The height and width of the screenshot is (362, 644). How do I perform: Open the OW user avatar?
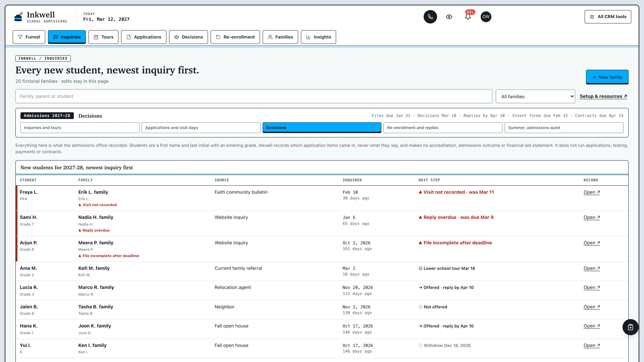click(x=486, y=17)
